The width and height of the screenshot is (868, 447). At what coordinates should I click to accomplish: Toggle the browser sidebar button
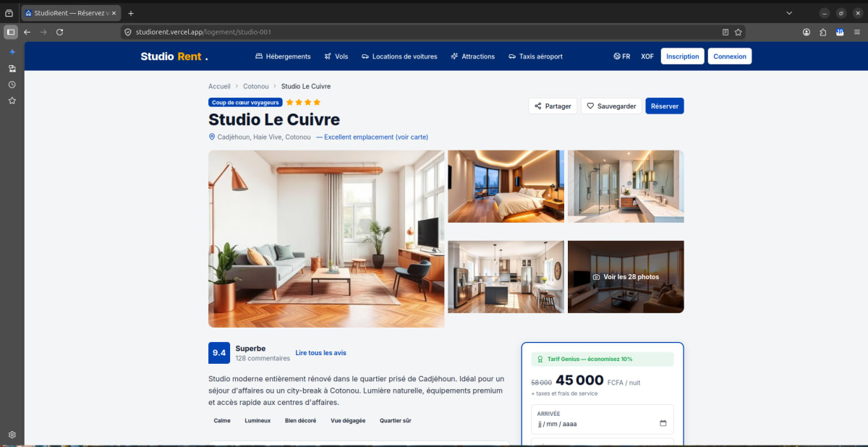(11, 32)
